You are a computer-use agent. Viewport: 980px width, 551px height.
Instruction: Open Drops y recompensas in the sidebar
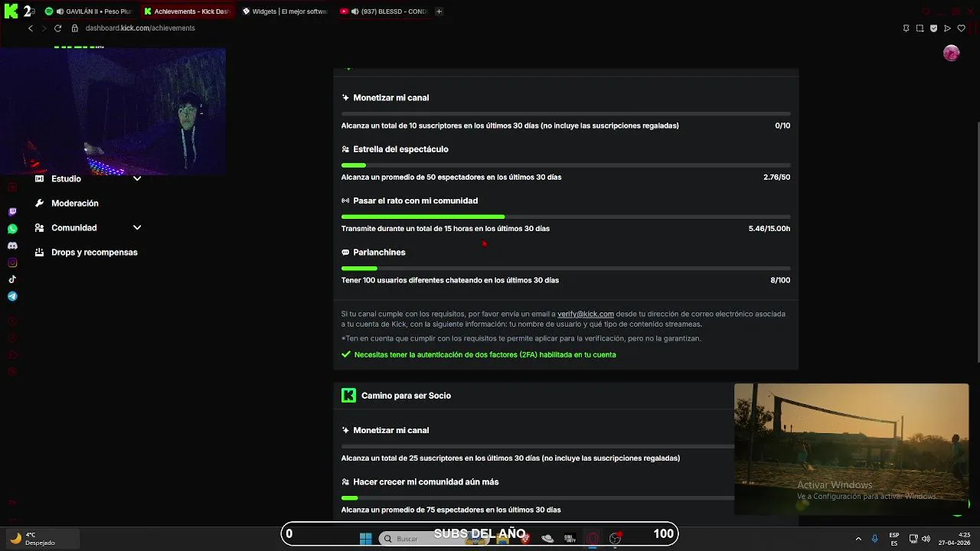94,253
